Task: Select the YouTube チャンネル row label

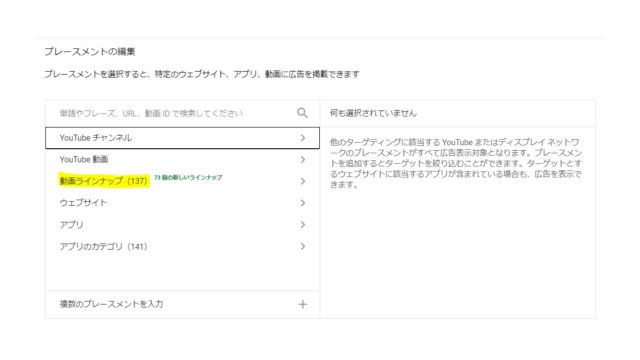Action: tap(96, 138)
